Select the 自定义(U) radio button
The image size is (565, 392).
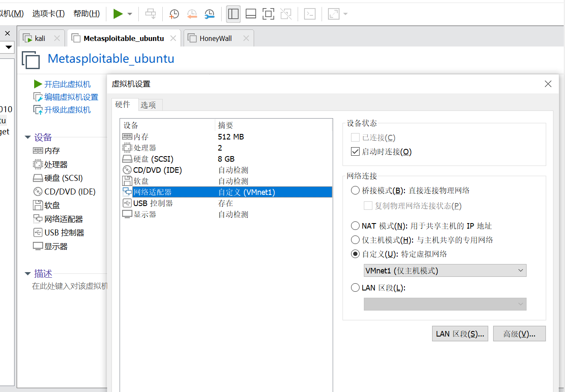click(x=355, y=254)
